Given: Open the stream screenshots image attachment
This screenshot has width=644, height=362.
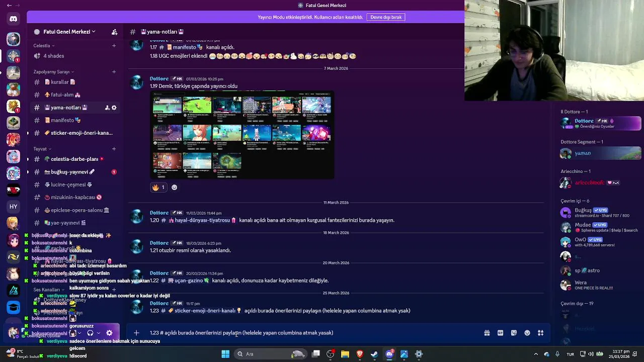Looking at the screenshot, I should [242, 135].
